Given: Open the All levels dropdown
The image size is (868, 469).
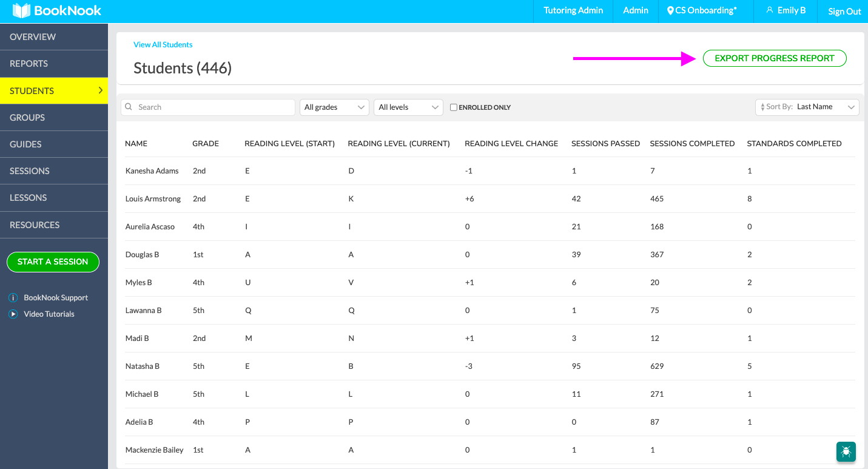Looking at the screenshot, I should point(408,107).
